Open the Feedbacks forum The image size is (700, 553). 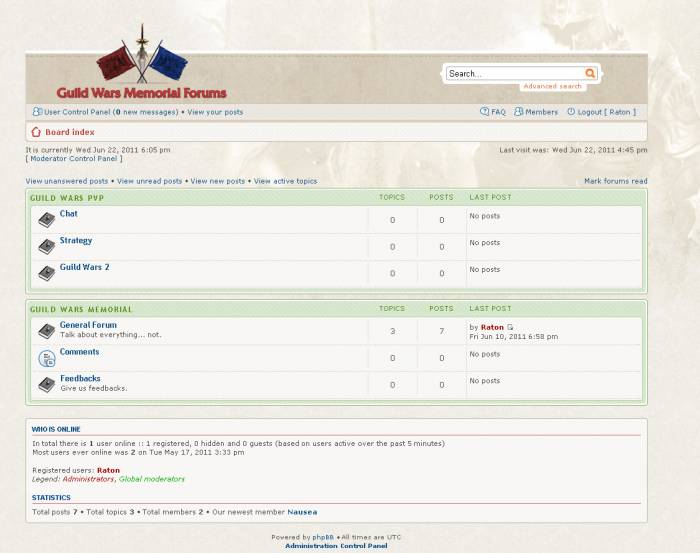point(80,378)
